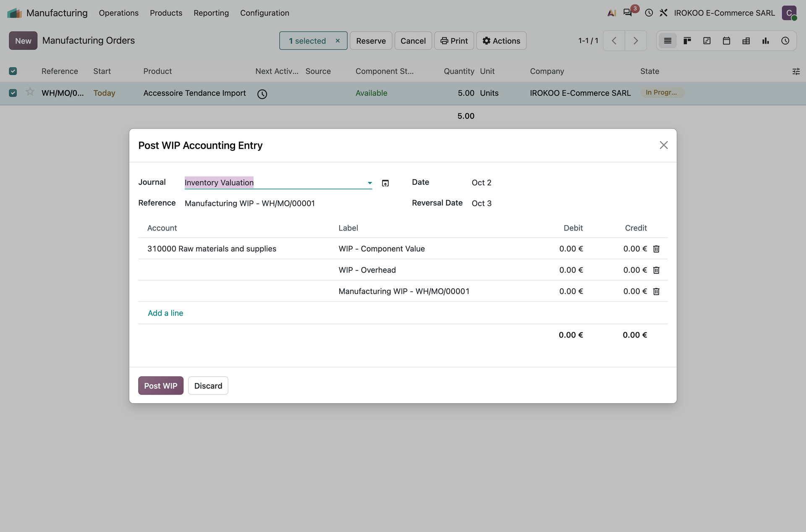Open the Manufacturing app home icon
806x532 pixels.
click(x=14, y=13)
